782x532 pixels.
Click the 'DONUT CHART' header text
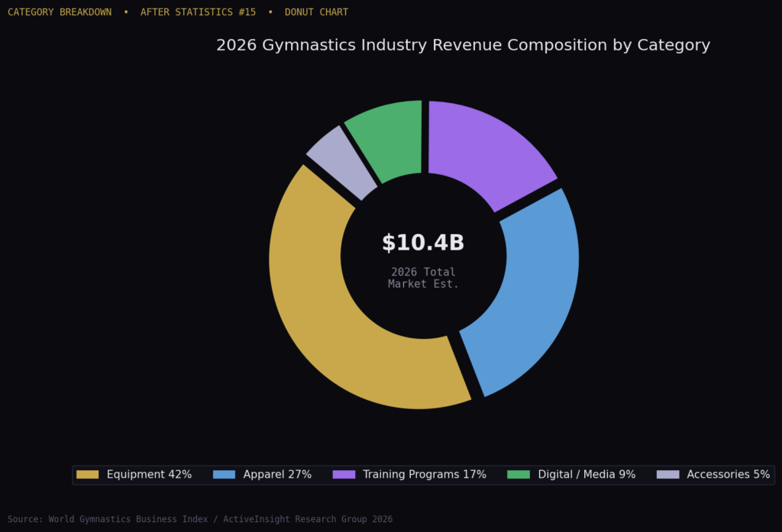(316, 12)
